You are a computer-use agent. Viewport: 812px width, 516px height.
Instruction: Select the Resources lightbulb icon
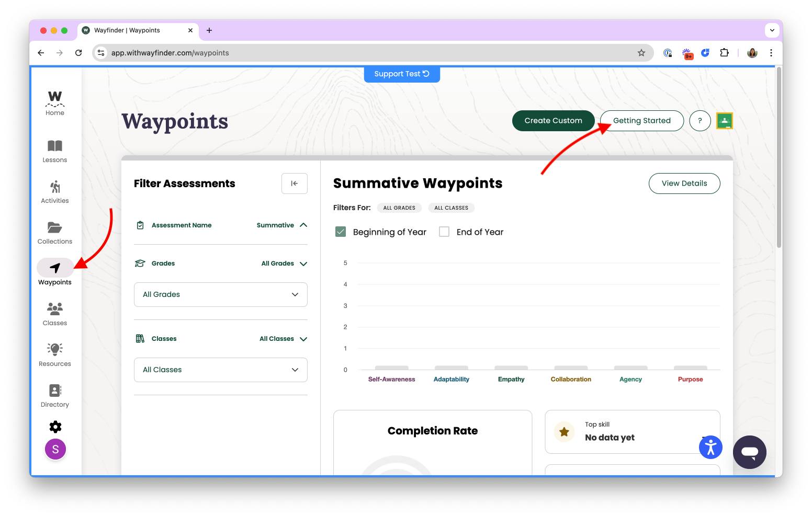[54, 354]
